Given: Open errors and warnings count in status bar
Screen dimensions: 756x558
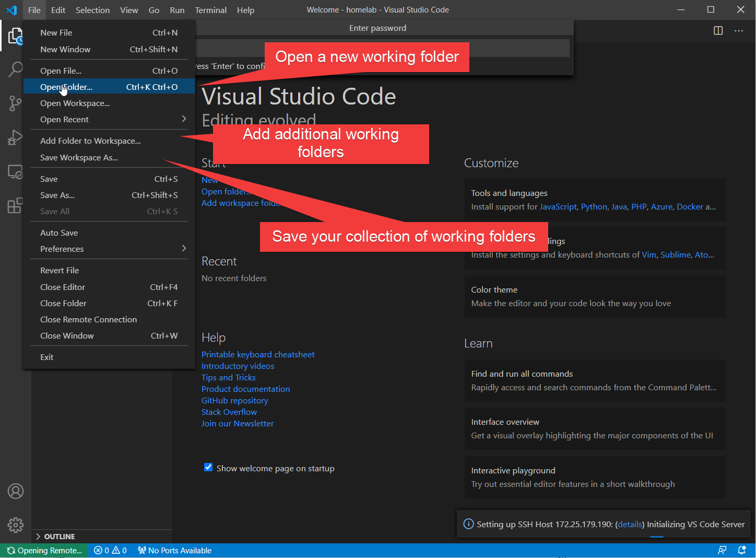Looking at the screenshot, I should tap(110, 550).
